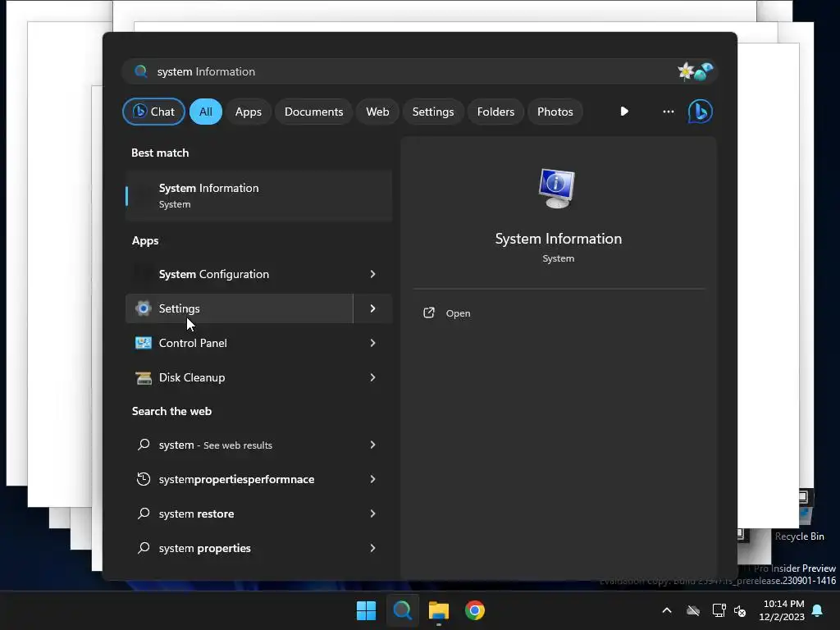Select the Folders filter tab

(495, 112)
